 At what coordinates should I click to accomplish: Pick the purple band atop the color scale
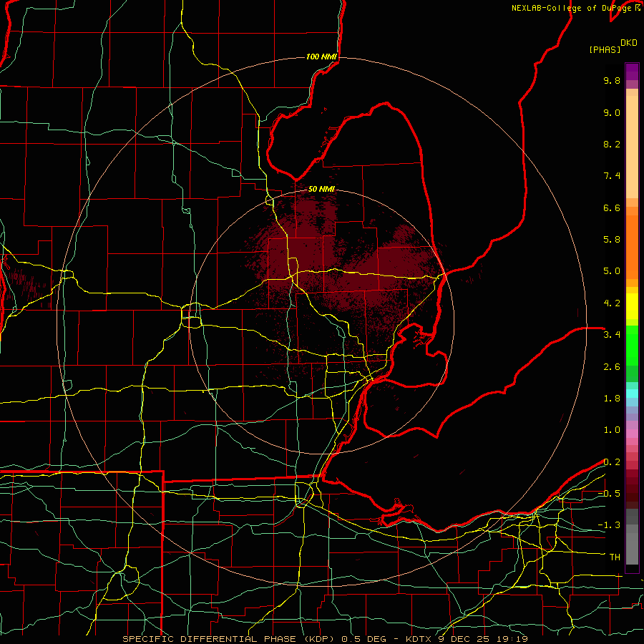pyautogui.click(x=632, y=72)
